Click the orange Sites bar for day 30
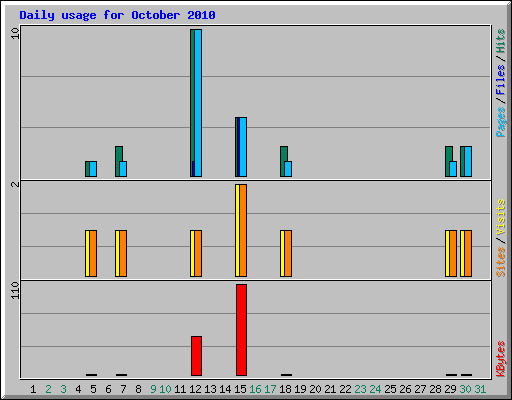512x400 pixels. click(x=468, y=253)
